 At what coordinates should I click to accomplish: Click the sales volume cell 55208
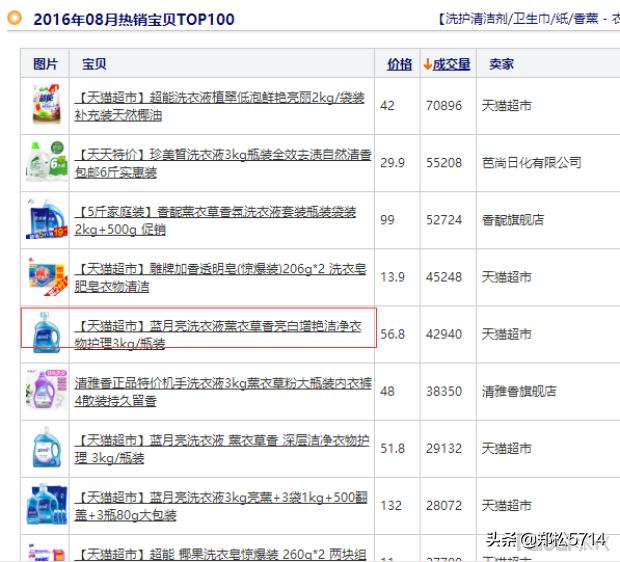pos(444,163)
